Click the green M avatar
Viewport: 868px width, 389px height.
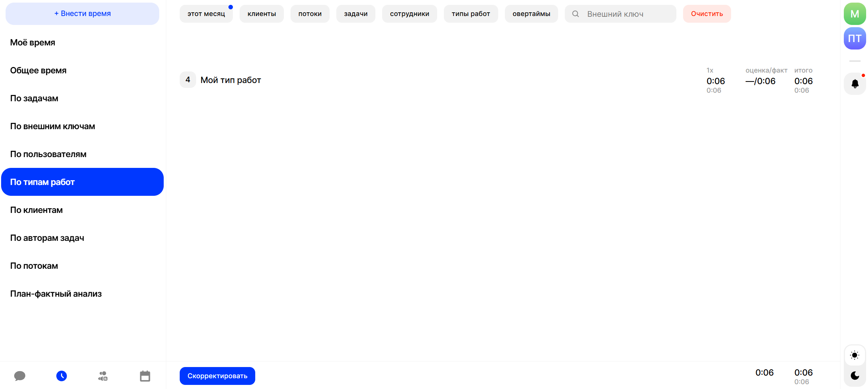point(855,14)
